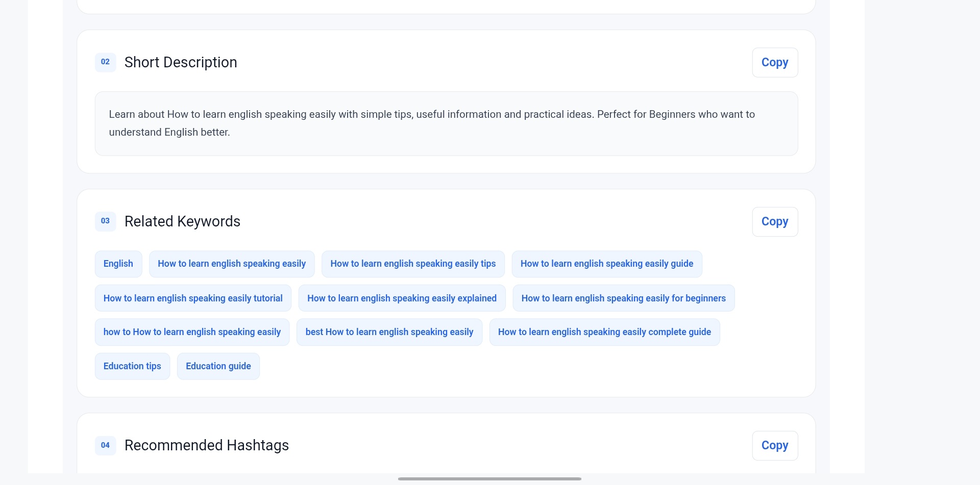Image resolution: width=980 pixels, height=485 pixels.
Task: Click the 'Short Description' heading
Action: point(181,62)
